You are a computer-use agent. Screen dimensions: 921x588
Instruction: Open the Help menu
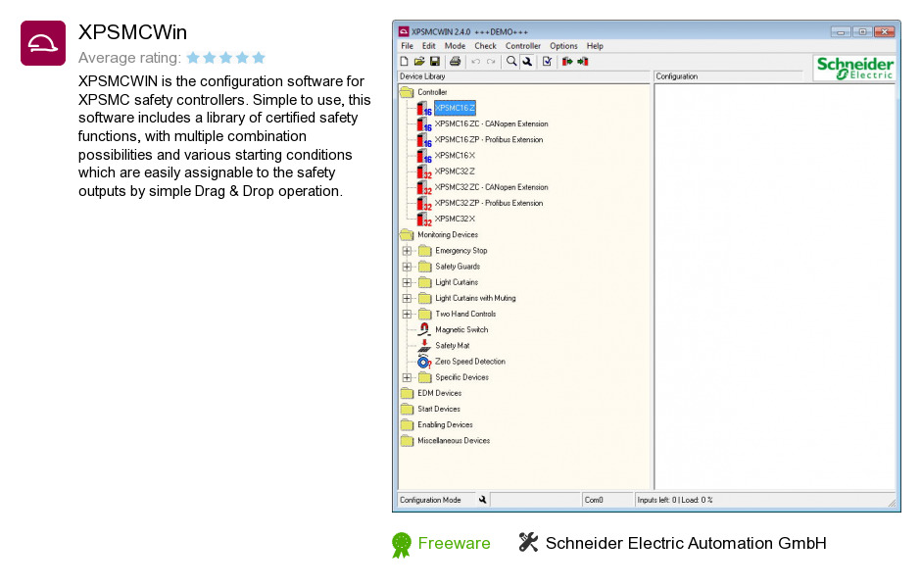tap(595, 46)
